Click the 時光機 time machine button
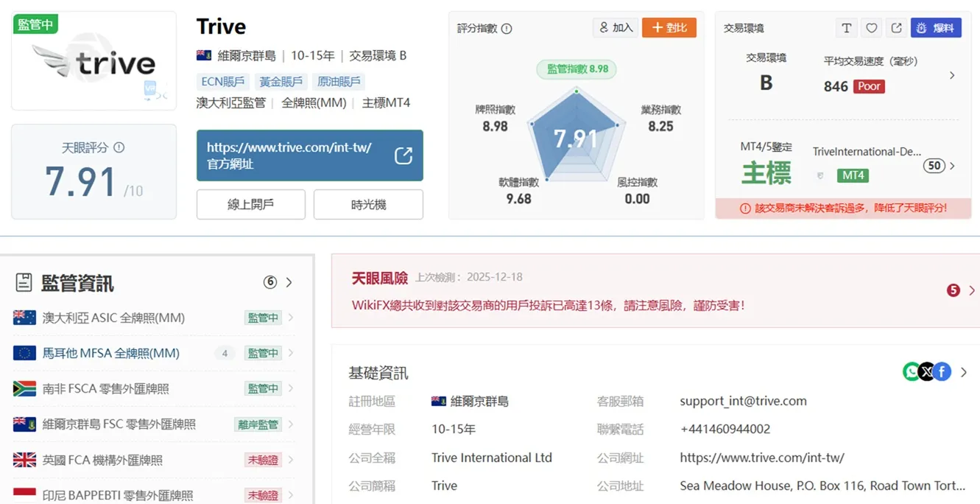The image size is (980, 504). (368, 204)
